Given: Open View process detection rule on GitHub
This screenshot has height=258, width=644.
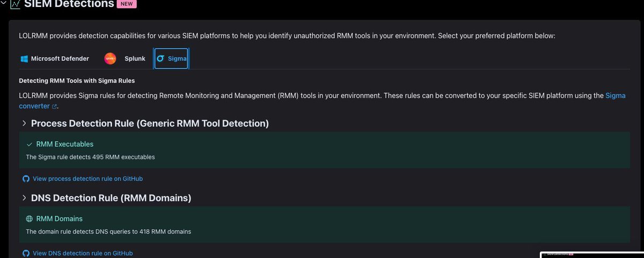Looking at the screenshot, I should click(x=87, y=179).
